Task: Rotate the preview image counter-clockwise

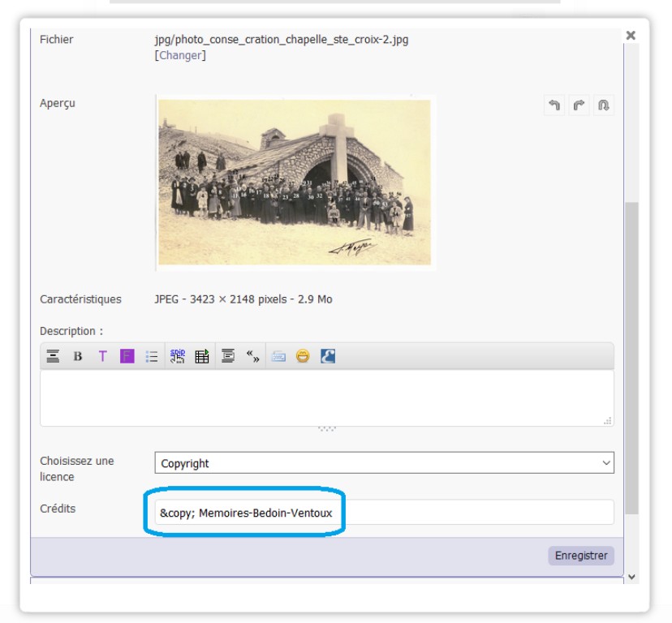Action: click(554, 105)
